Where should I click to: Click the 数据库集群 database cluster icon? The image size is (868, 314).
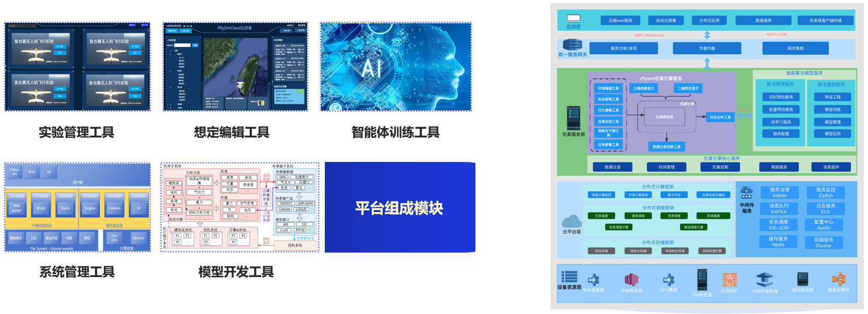pyautogui.click(x=838, y=279)
